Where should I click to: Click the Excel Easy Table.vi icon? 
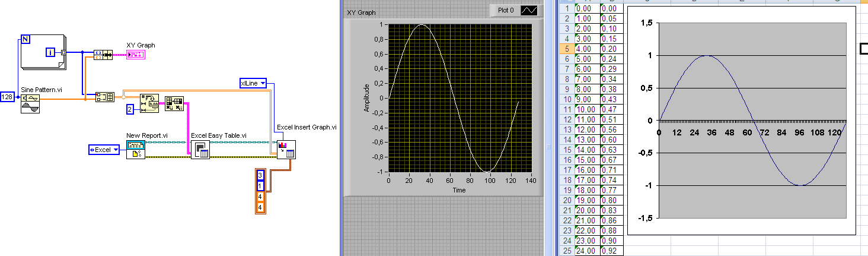pos(200,150)
